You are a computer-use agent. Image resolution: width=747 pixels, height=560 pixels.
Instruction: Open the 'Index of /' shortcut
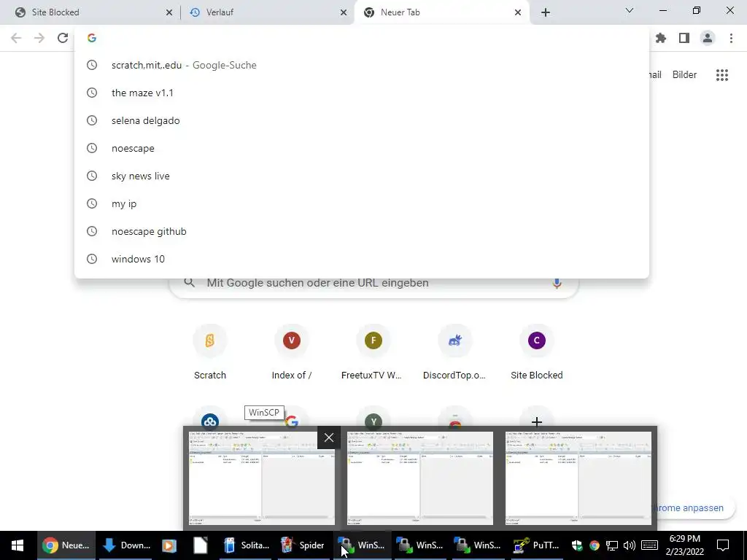292,353
